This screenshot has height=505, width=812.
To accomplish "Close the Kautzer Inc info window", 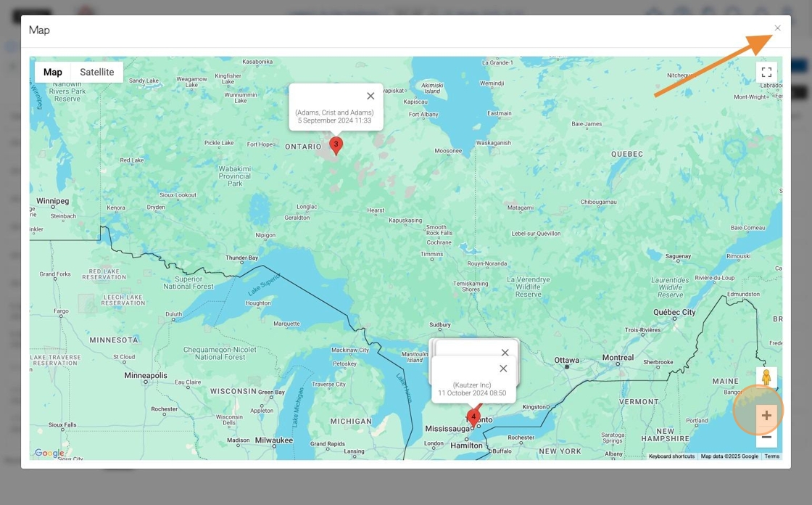I will [x=503, y=369].
